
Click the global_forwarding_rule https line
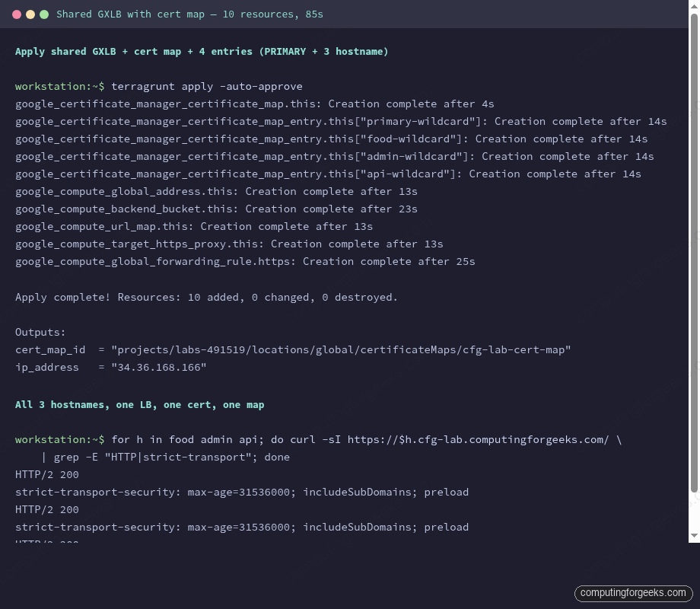[x=245, y=261]
